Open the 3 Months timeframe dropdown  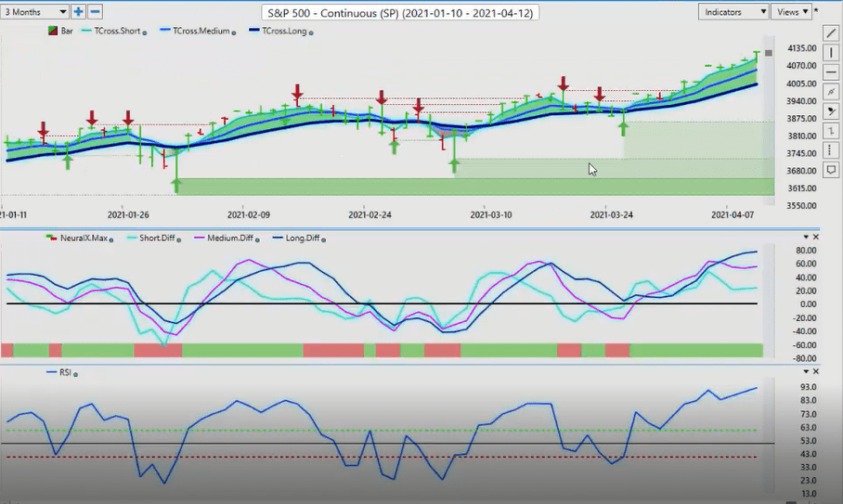pyautogui.click(x=33, y=11)
